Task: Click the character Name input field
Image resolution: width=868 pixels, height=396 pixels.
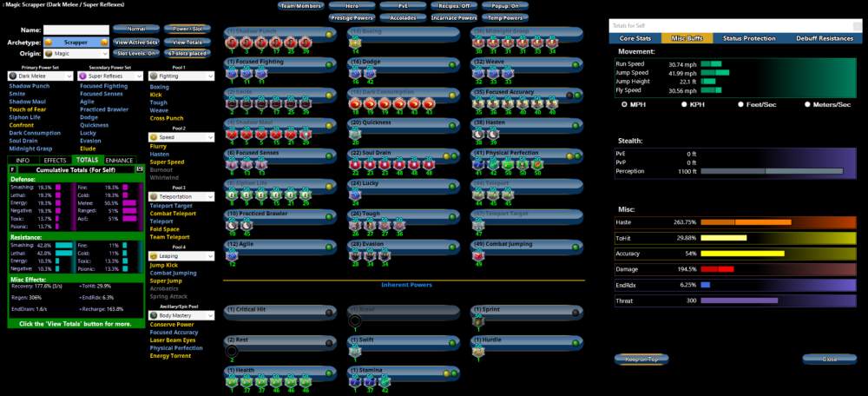Action: (x=76, y=30)
